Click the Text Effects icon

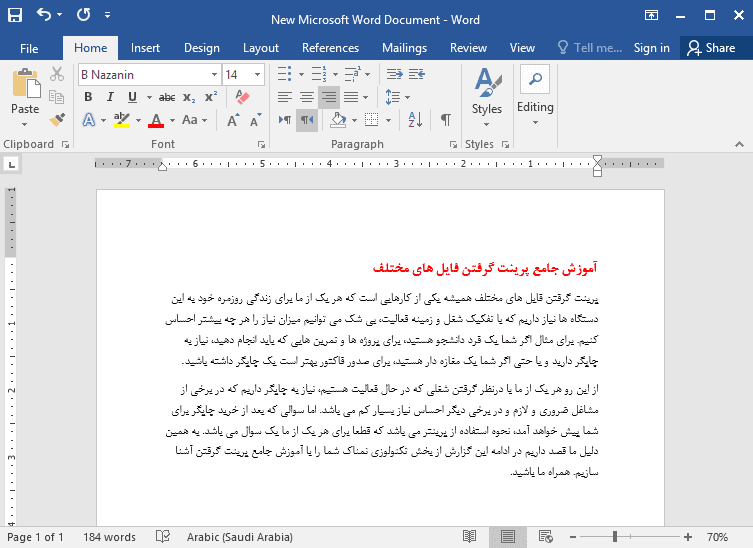click(x=89, y=120)
